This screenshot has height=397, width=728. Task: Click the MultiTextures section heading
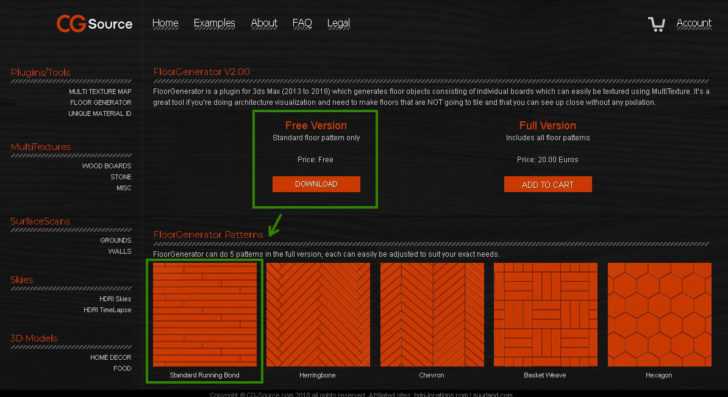point(41,147)
